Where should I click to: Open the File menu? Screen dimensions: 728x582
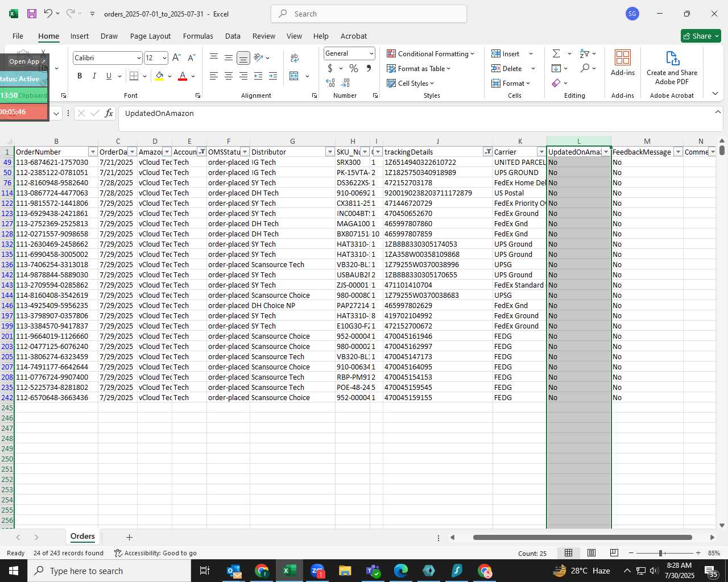coord(18,36)
